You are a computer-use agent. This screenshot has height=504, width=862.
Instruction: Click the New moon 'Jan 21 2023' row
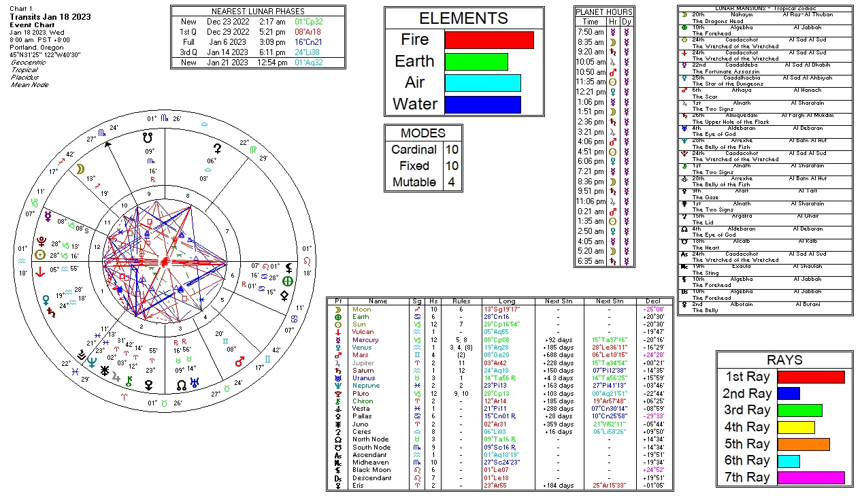258,63
